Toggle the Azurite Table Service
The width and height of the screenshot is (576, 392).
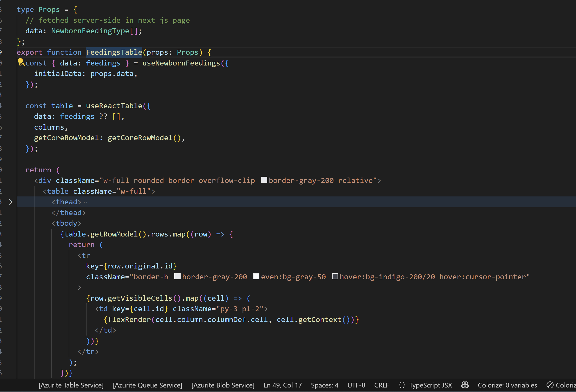tap(71, 385)
